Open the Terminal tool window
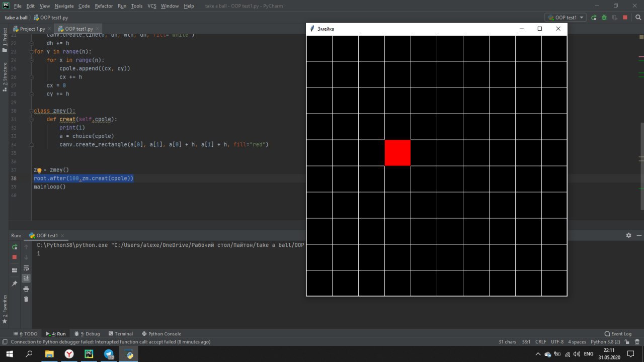644x362 pixels. pos(120,334)
